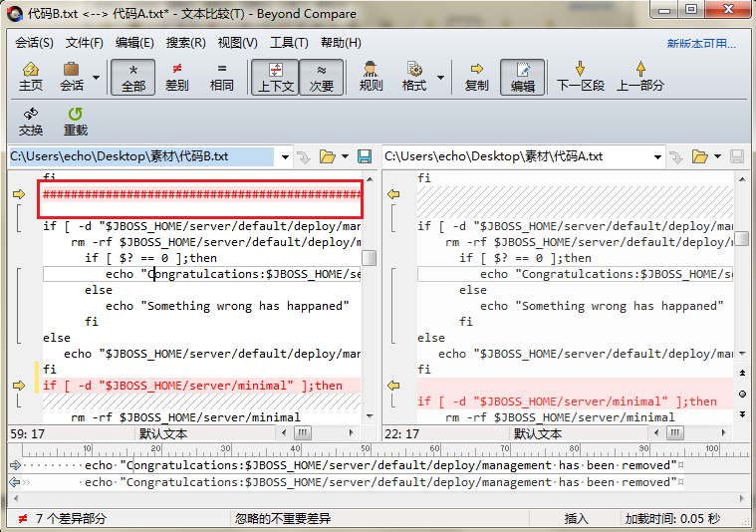Toggle the 相同 same-lines filter
This screenshot has height=532, width=756.
[x=222, y=77]
